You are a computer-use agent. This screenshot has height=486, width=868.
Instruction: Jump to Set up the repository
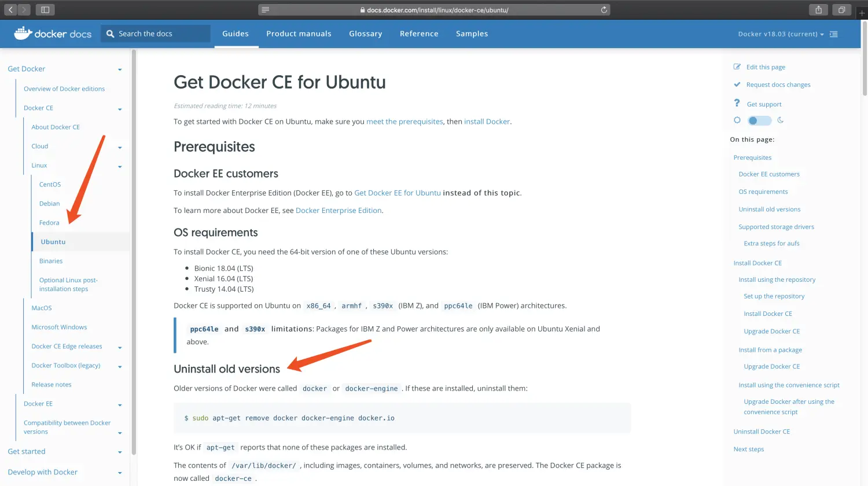tap(774, 296)
